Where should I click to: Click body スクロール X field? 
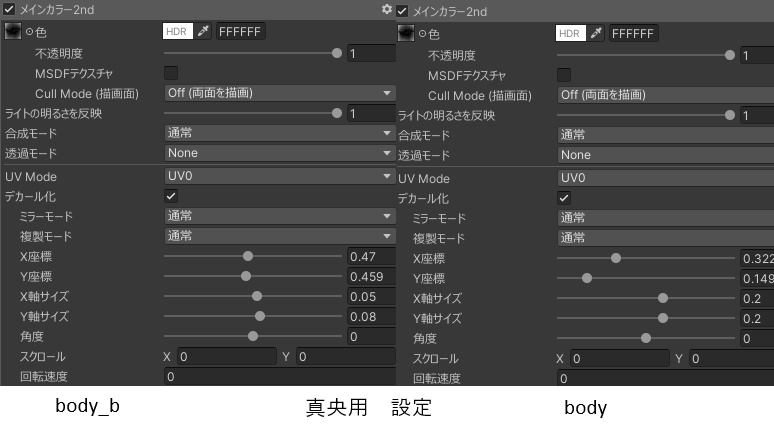620,358
